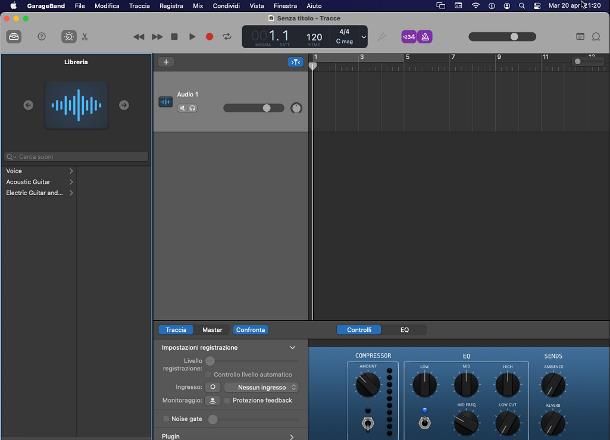Toggle the Cycle loop mode
Image resolution: width=610 pixels, height=440 pixels.
[x=227, y=37]
